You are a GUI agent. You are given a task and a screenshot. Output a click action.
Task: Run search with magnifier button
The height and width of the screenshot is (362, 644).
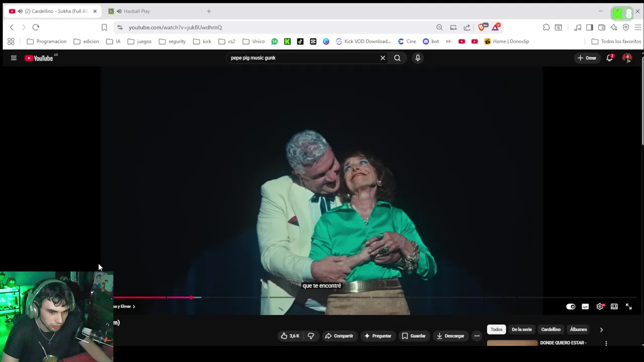pyautogui.click(x=397, y=58)
